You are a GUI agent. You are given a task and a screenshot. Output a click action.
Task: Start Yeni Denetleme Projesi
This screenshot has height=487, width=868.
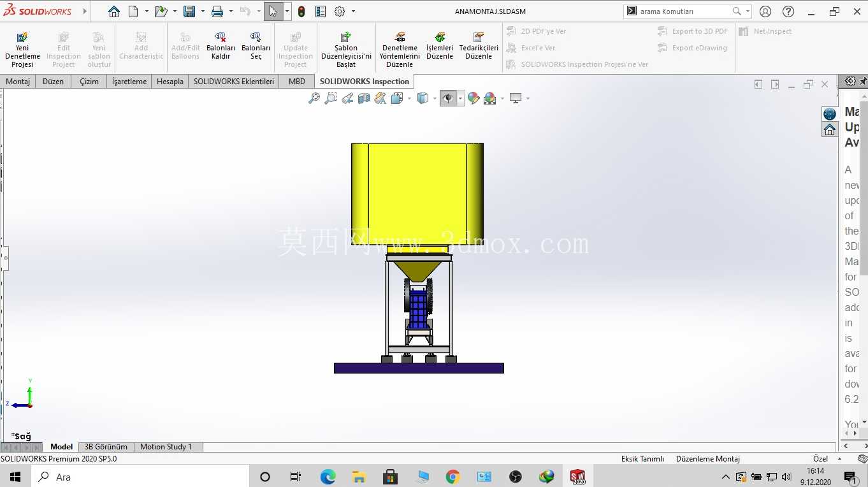22,50
